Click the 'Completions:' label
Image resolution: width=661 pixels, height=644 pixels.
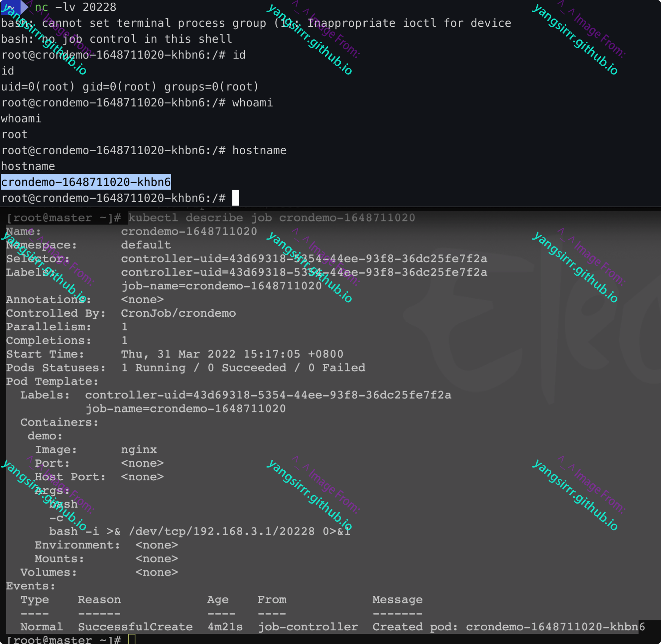49,341
